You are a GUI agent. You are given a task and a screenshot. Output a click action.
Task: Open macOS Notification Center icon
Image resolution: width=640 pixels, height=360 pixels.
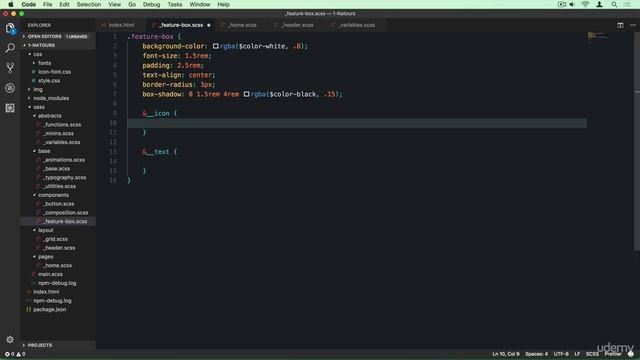[x=627, y=4]
